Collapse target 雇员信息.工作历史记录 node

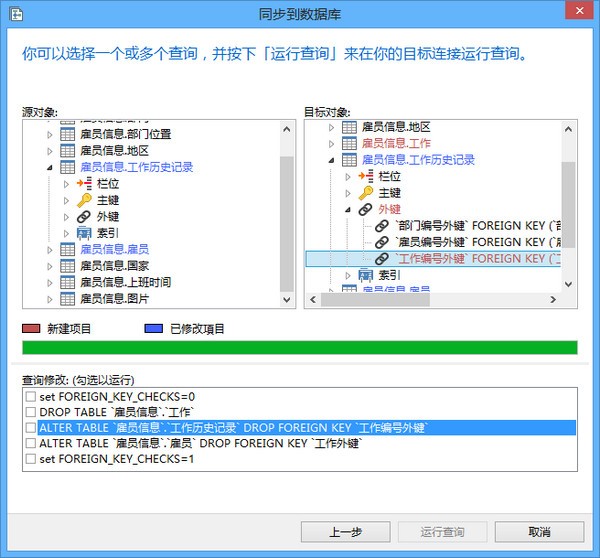tap(331, 160)
